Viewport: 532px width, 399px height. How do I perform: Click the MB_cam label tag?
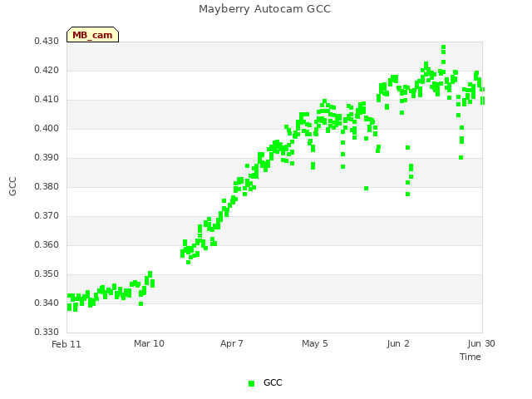point(92,35)
